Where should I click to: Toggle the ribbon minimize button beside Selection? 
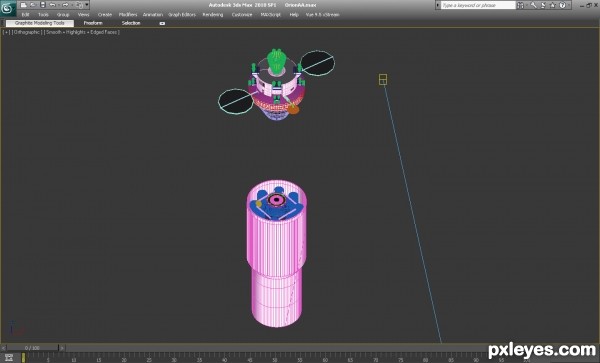point(162,23)
